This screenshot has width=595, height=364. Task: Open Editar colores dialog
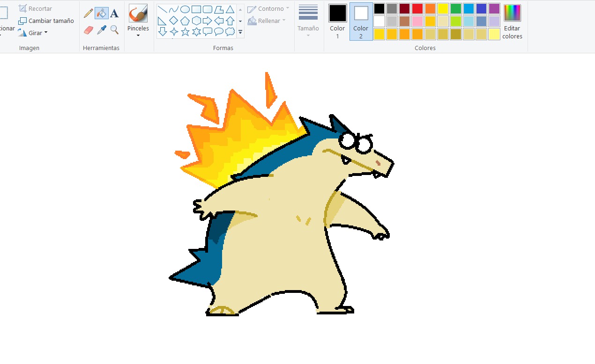(x=512, y=22)
